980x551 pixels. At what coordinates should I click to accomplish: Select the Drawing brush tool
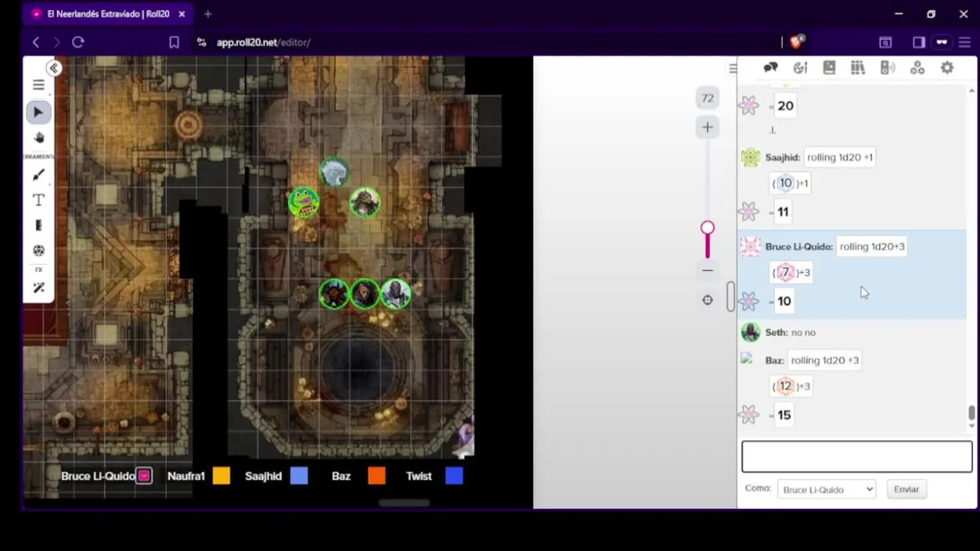(x=39, y=174)
